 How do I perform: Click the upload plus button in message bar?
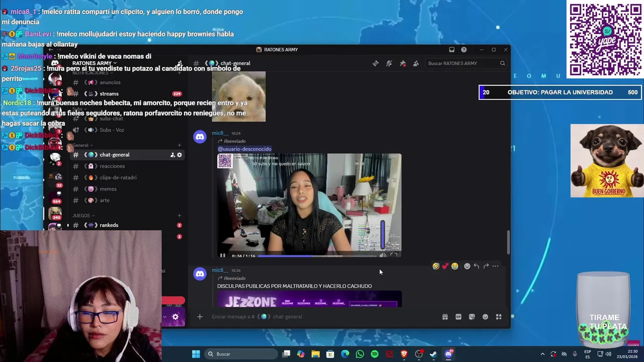click(200, 317)
